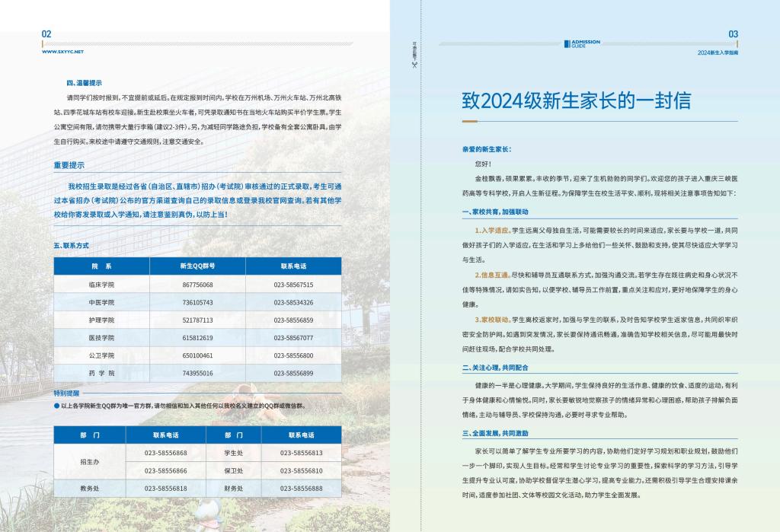Click phone number 023-58556899
780x532 pixels.
[293, 373]
